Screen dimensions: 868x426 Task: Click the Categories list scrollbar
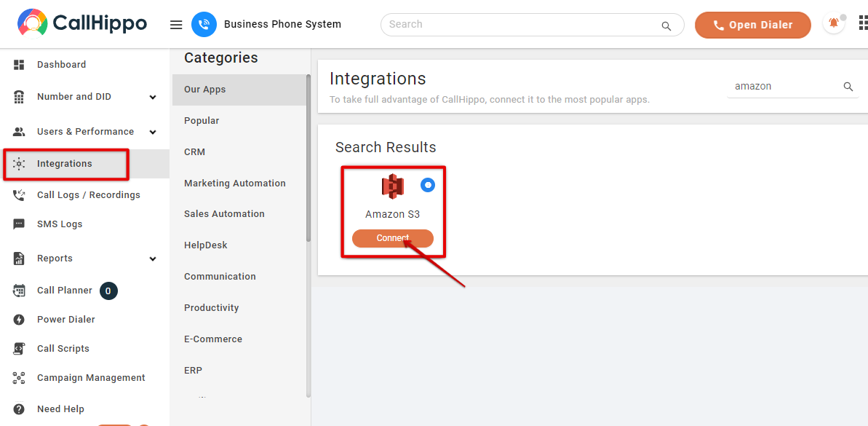click(308, 158)
